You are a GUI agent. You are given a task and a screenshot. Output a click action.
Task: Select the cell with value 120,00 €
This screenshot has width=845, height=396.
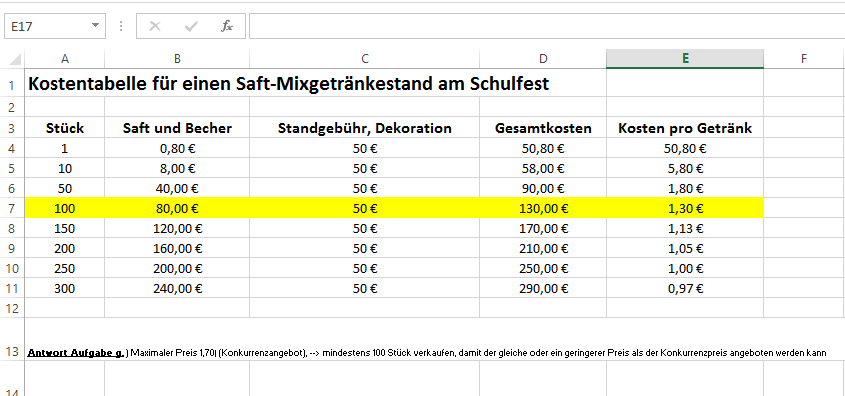pyautogui.click(x=177, y=228)
